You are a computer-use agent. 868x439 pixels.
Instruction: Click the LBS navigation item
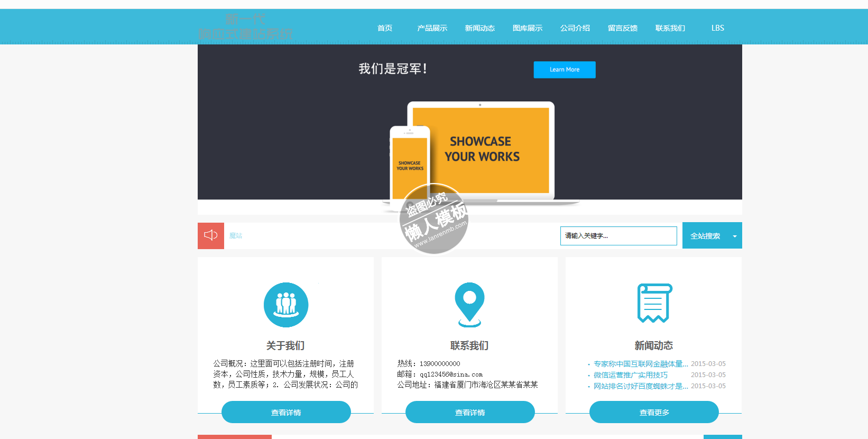click(x=718, y=28)
